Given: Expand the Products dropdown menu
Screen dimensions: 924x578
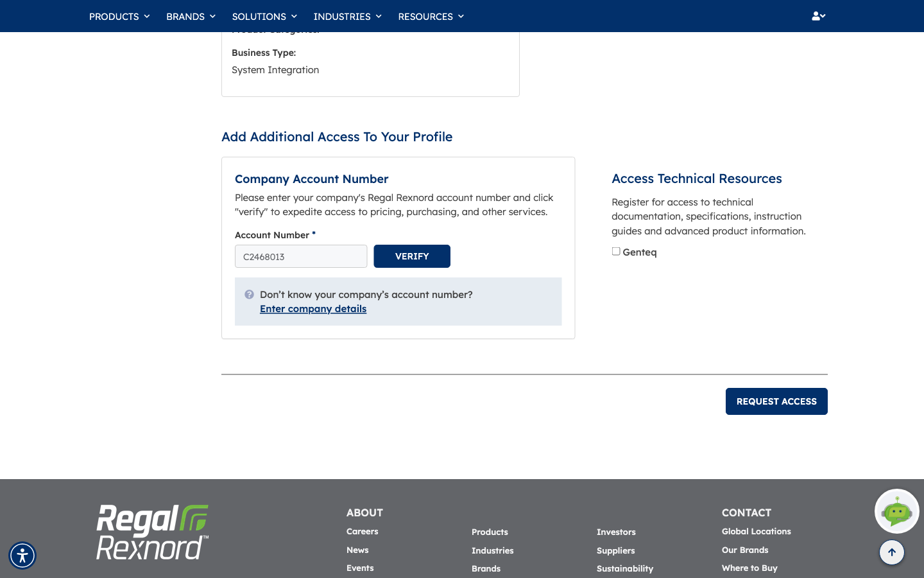Looking at the screenshot, I should tap(119, 16).
